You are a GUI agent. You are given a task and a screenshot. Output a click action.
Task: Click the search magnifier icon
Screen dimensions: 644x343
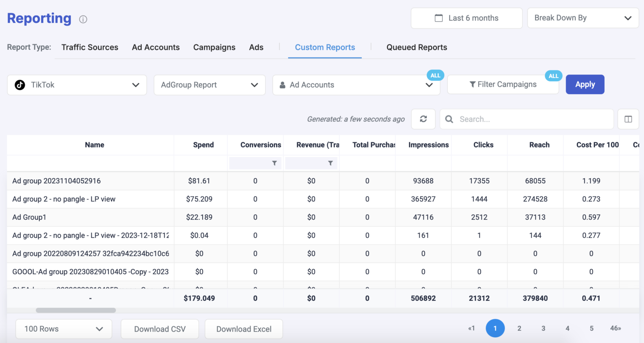(x=449, y=119)
